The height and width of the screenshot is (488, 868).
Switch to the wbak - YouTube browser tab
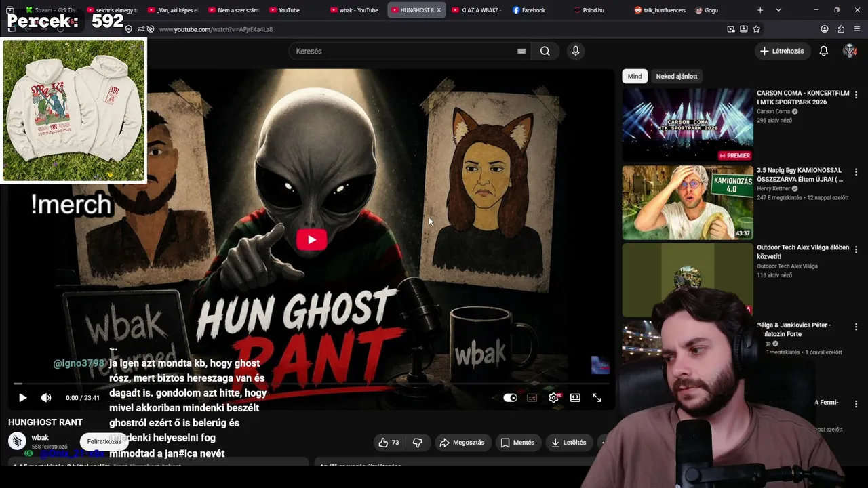355,10
